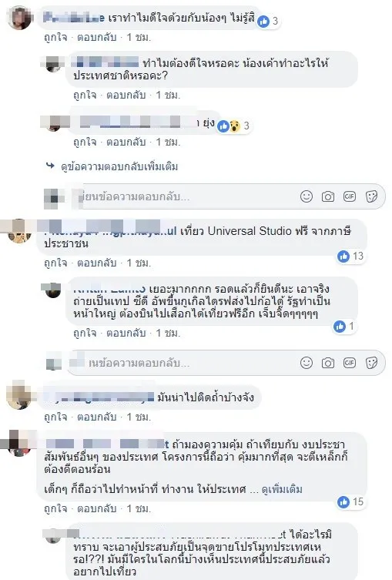View like and wow reactions on ยุ่ง reply
This screenshot has height=580, width=392.
pyautogui.click(x=233, y=126)
